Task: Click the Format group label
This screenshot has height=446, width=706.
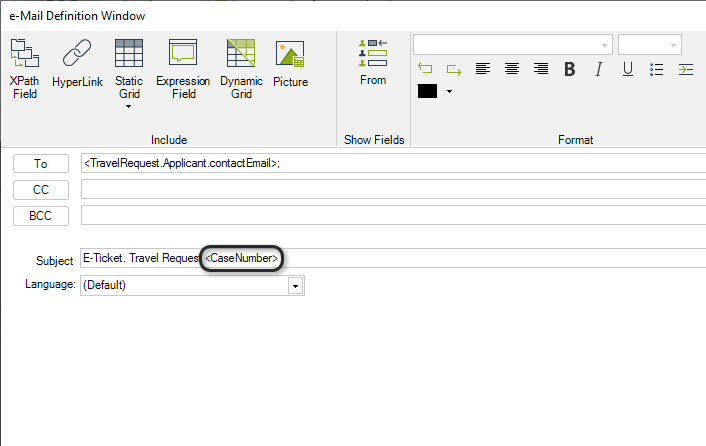Action: point(575,140)
